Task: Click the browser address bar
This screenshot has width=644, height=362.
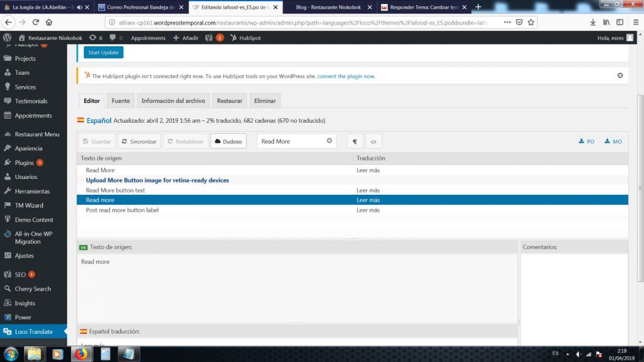Action: pos(302,23)
